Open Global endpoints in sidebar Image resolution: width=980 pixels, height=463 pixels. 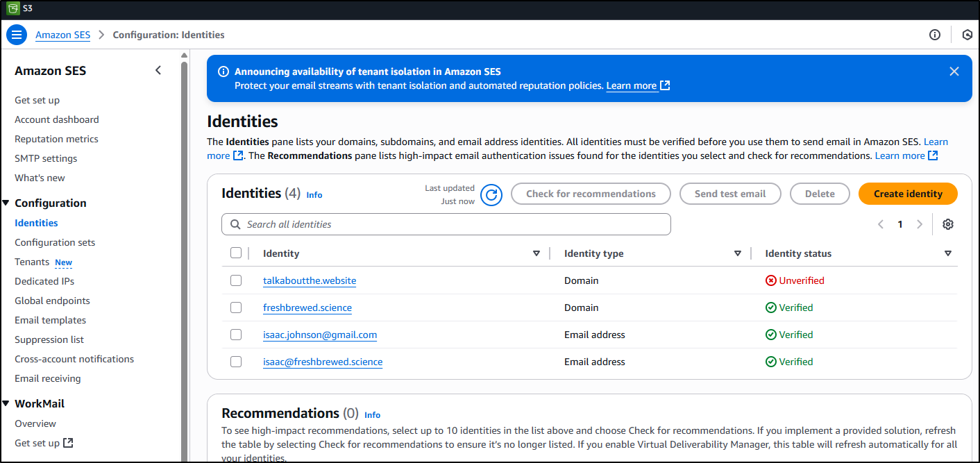click(x=52, y=301)
